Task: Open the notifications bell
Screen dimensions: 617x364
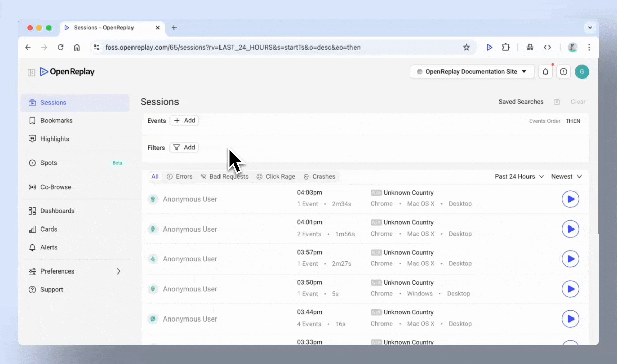Action: tap(545, 72)
